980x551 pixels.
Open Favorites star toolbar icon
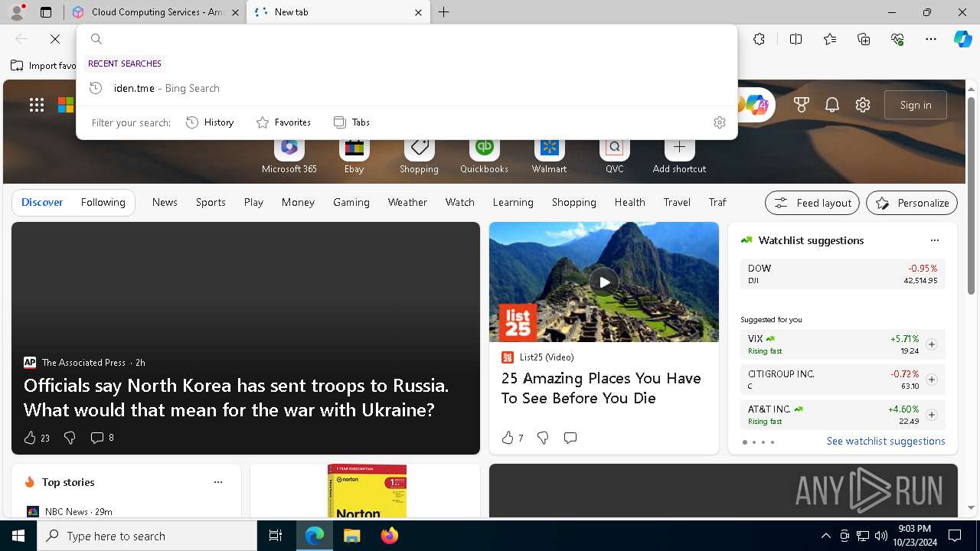(x=830, y=39)
